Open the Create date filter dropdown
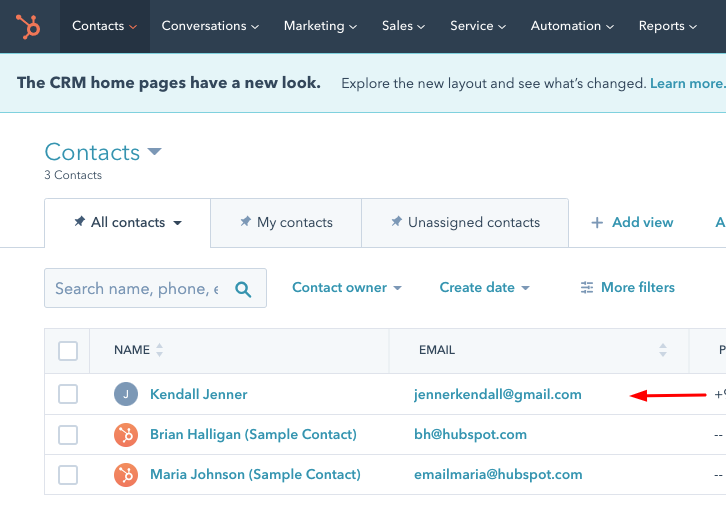726x508 pixels. [484, 288]
